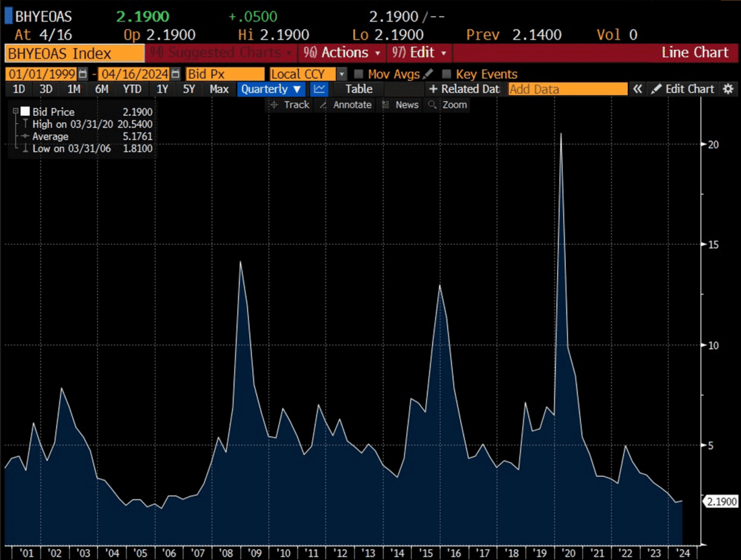Enable the Mov Avgs checkbox

click(x=360, y=74)
